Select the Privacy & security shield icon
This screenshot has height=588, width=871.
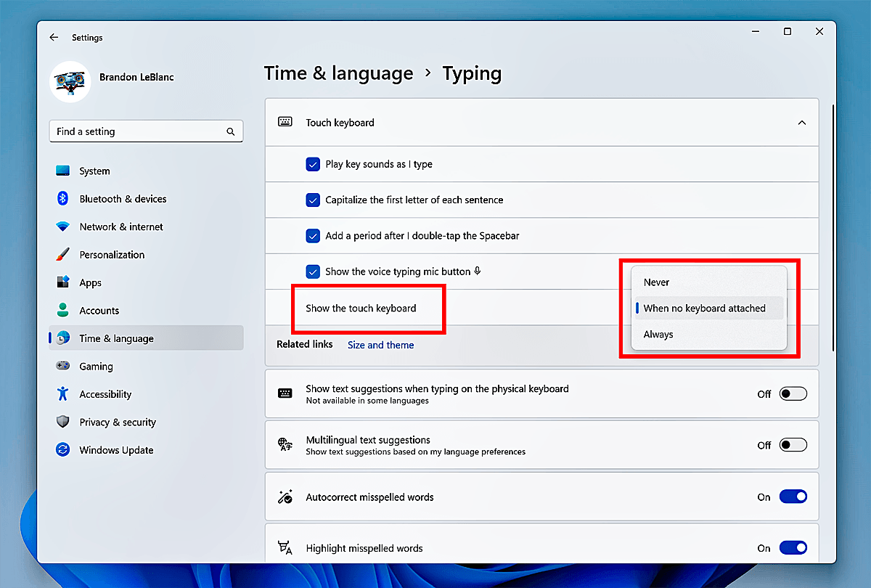tap(63, 422)
